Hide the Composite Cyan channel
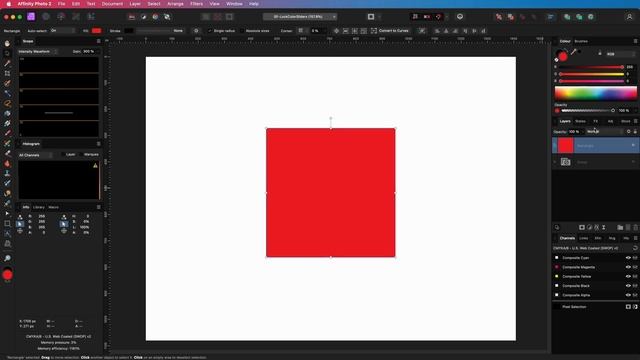The height and width of the screenshot is (360, 640). (628, 258)
